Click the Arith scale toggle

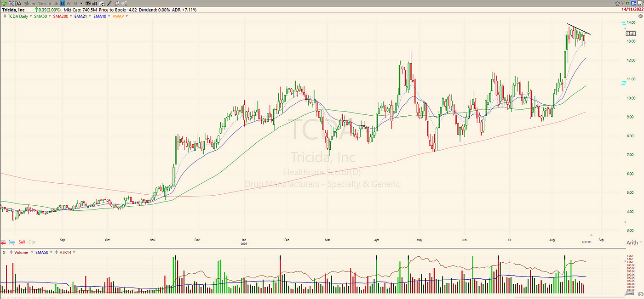632,243
